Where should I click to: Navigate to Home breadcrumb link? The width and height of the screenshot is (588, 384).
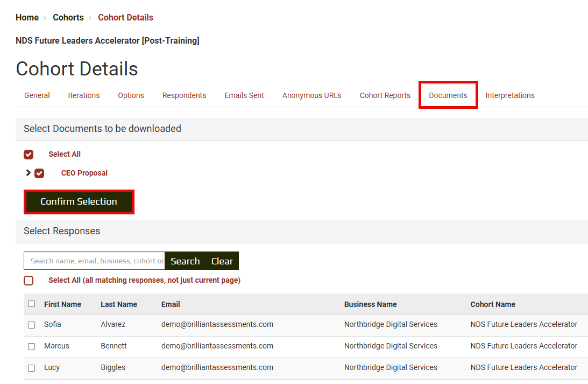click(27, 18)
